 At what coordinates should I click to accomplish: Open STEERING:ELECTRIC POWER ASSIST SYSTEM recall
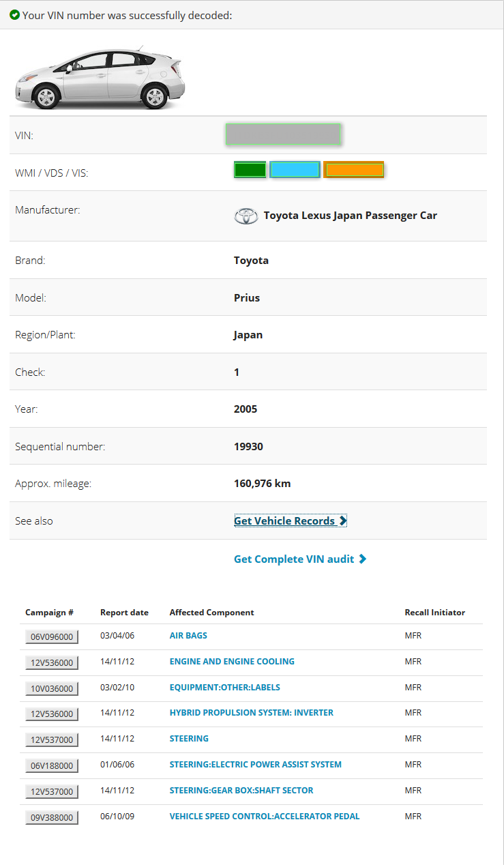(256, 765)
